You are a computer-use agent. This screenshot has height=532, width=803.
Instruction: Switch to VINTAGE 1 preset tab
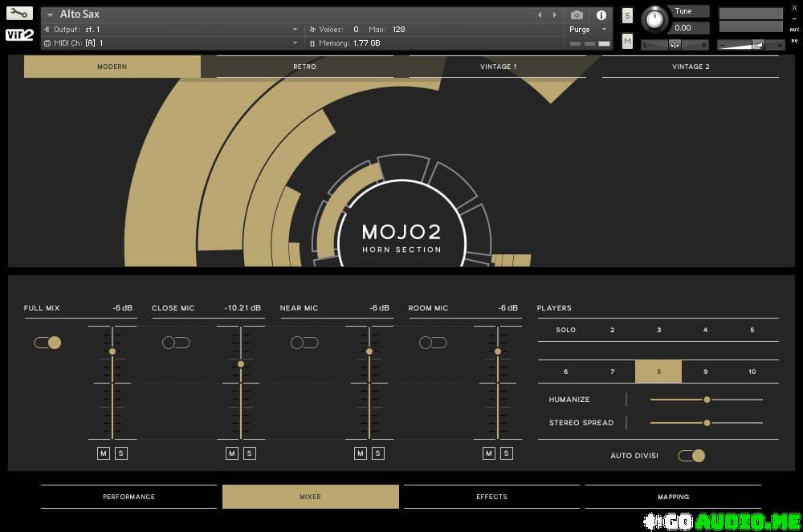click(498, 67)
